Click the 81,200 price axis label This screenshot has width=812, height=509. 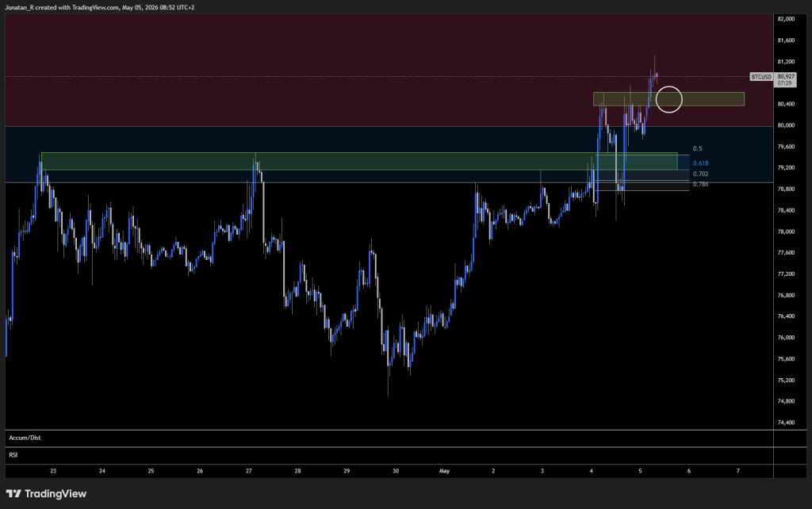(x=786, y=62)
